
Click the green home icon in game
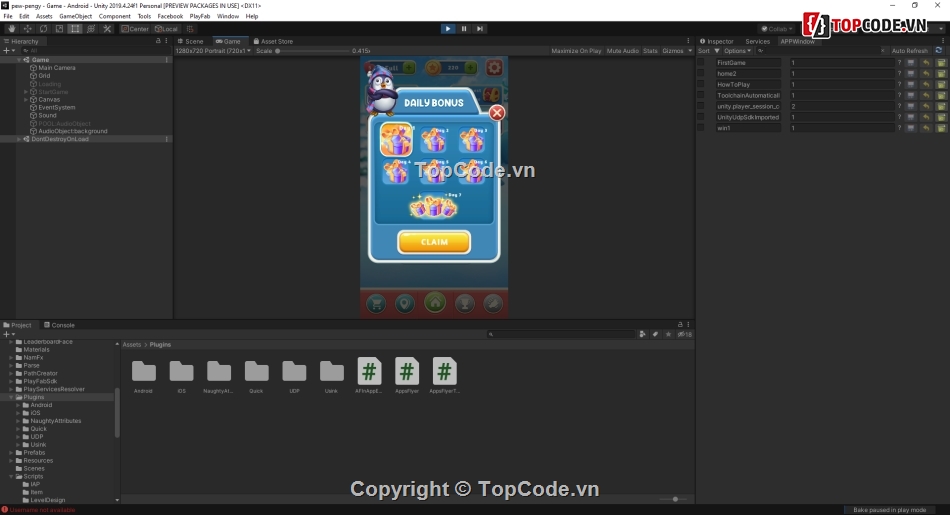click(434, 302)
